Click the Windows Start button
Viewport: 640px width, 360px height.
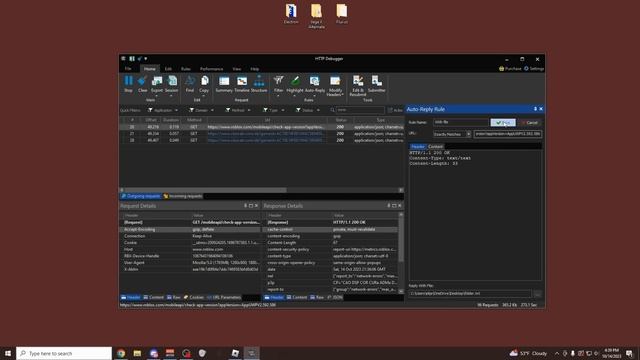pyautogui.click(x=8, y=353)
